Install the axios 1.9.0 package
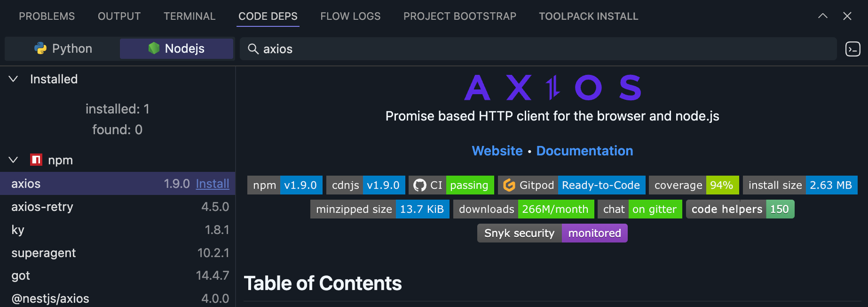Image resolution: width=868 pixels, height=307 pixels. click(213, 184)
